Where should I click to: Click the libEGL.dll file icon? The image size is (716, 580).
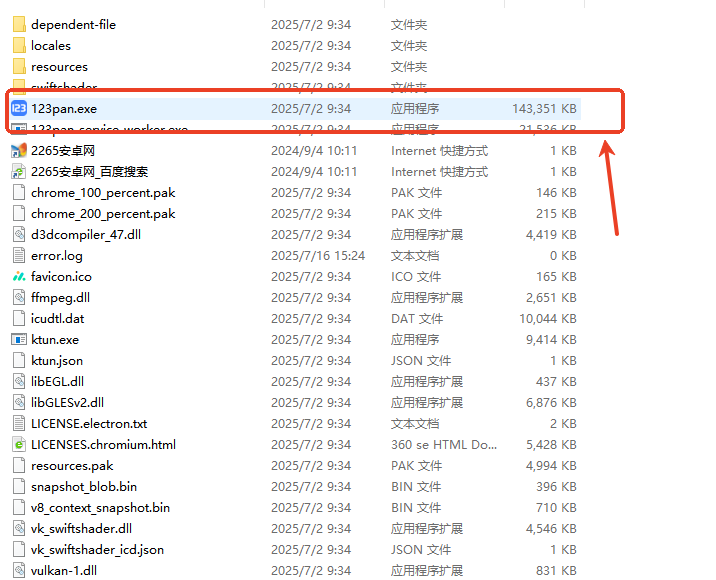tap(19, 382)
